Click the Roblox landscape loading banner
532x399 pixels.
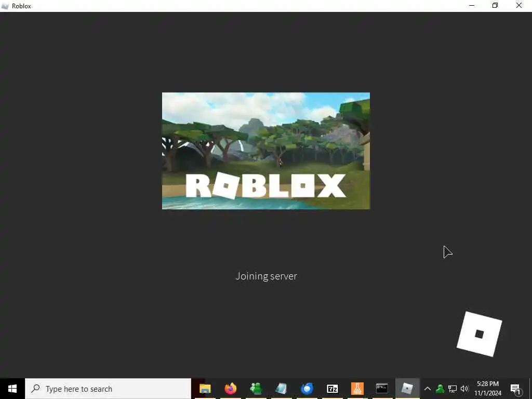click(266, 151)
